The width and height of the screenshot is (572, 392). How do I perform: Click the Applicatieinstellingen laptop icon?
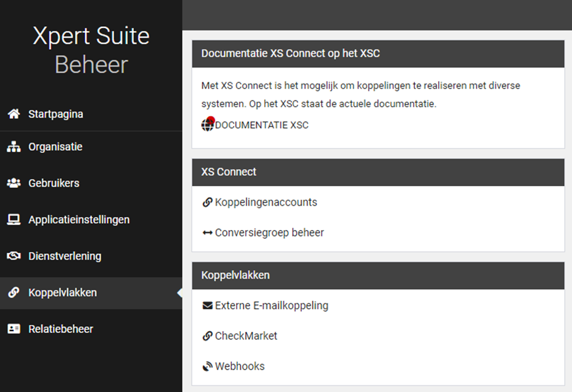pyautogui.click(x=13, y=220)
